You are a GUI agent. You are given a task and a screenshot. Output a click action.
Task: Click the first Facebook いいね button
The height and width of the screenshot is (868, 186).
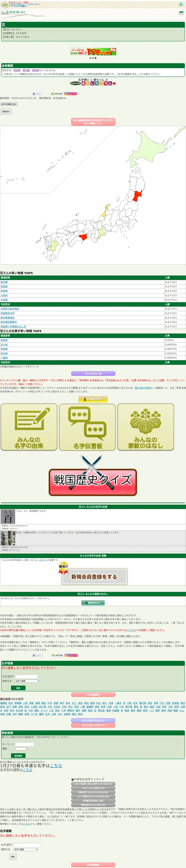pyautogui.click(x=37, y=94)
